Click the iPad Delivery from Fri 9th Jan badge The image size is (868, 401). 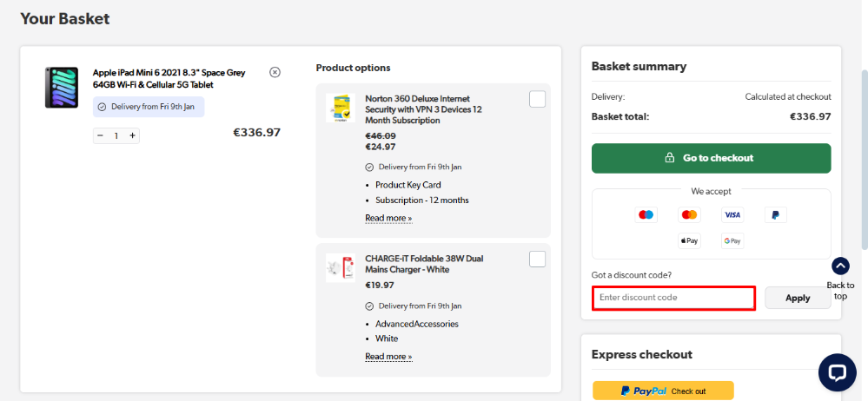point(149,107)
